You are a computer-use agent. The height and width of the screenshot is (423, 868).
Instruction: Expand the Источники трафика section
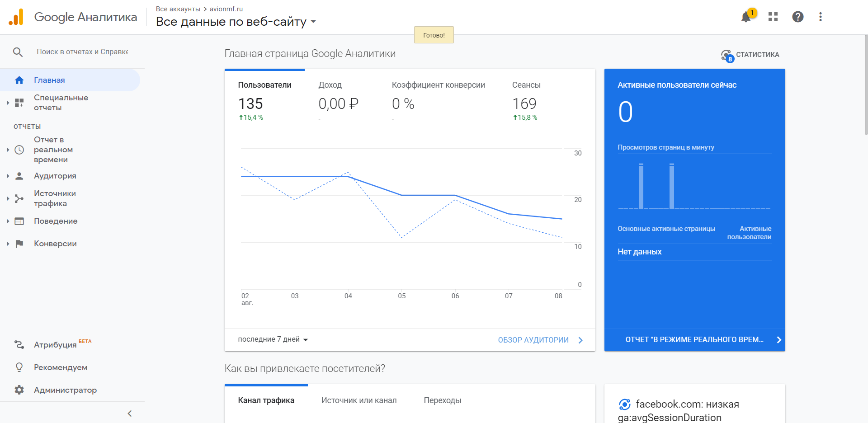coord(8,198)
